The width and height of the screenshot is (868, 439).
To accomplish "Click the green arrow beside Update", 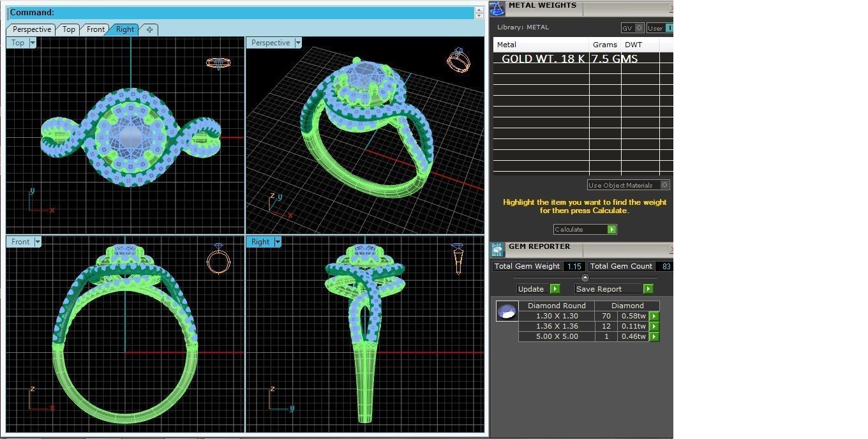I will [555, 289].
